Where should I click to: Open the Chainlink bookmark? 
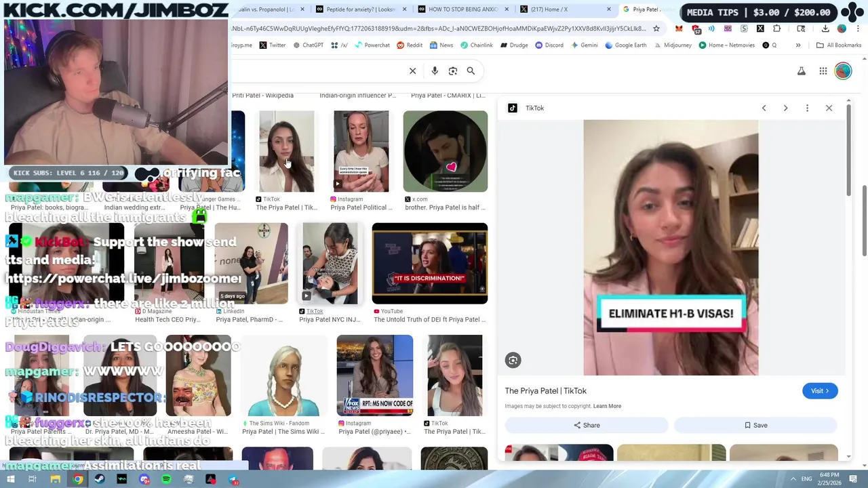pos(477,45)
